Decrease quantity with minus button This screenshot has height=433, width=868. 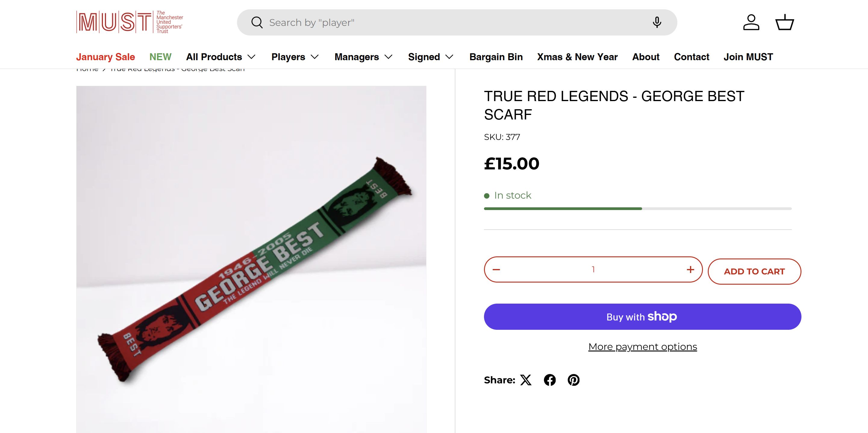click(x=496, y=269)
